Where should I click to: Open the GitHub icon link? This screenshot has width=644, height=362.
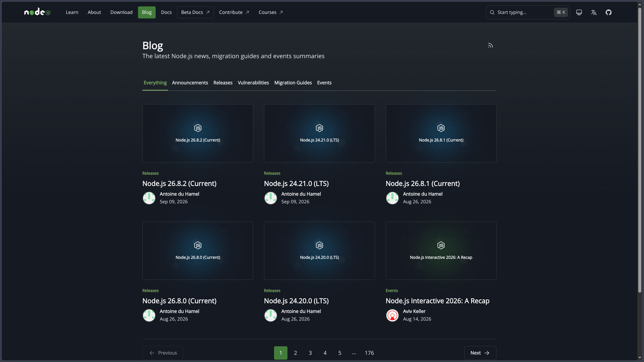tap(608, 12)
